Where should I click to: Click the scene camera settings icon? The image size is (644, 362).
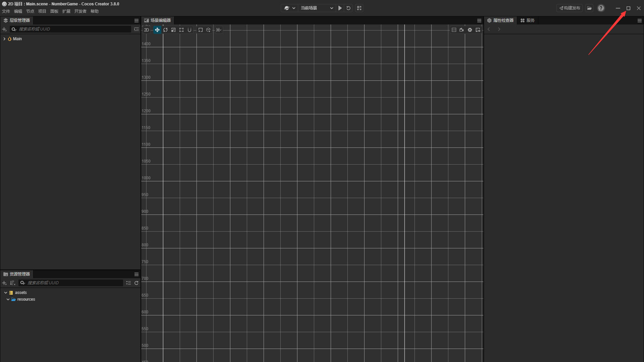(462, 30)
